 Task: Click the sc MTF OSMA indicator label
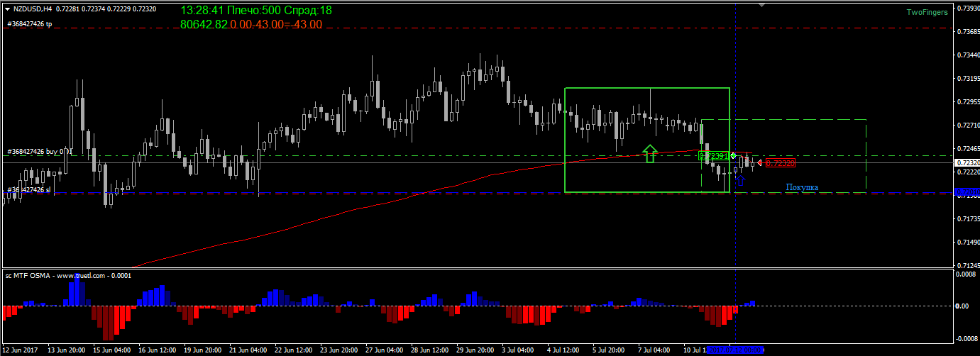pyautogui.click(x=68, y=275)
